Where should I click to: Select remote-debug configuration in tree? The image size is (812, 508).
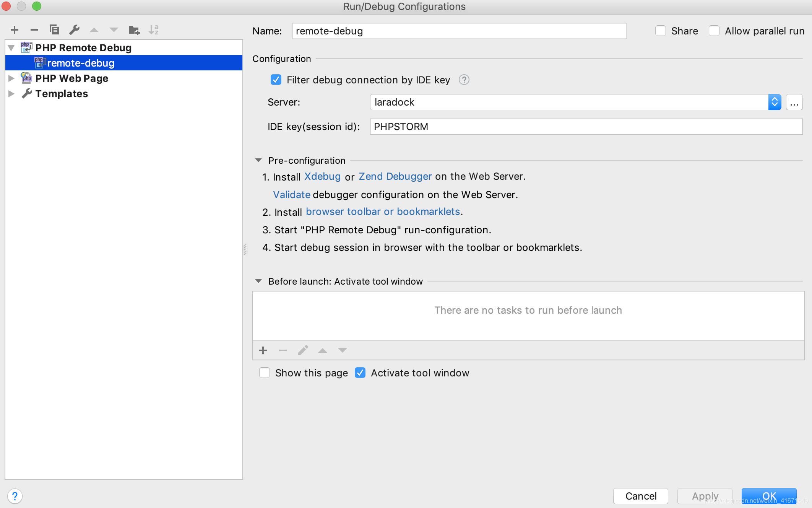[124, 63]
